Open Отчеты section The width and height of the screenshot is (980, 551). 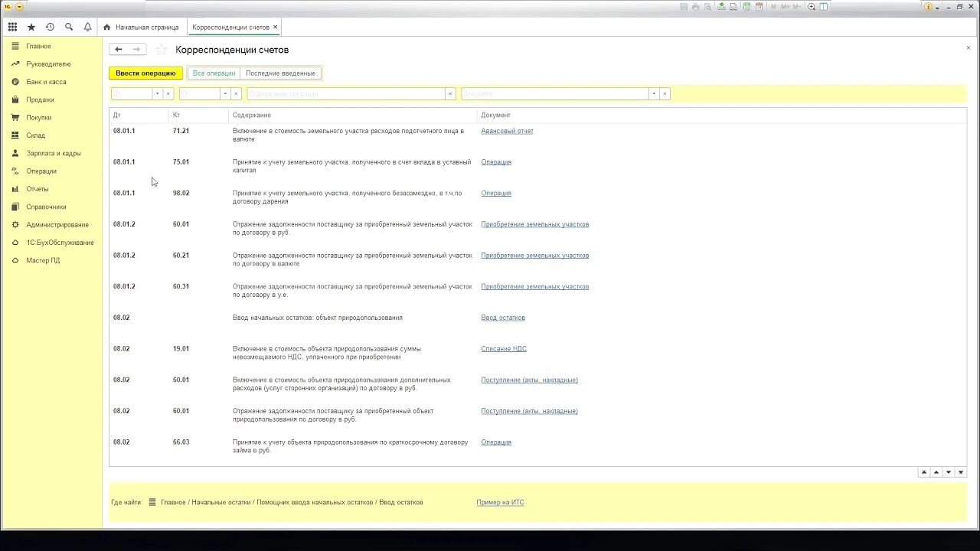point(38,189)
